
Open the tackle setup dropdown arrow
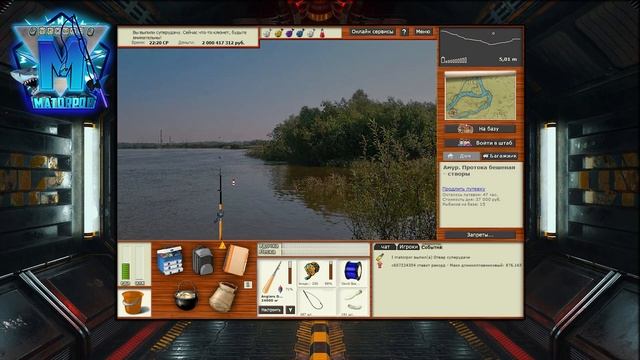click(x=290, y=310)
